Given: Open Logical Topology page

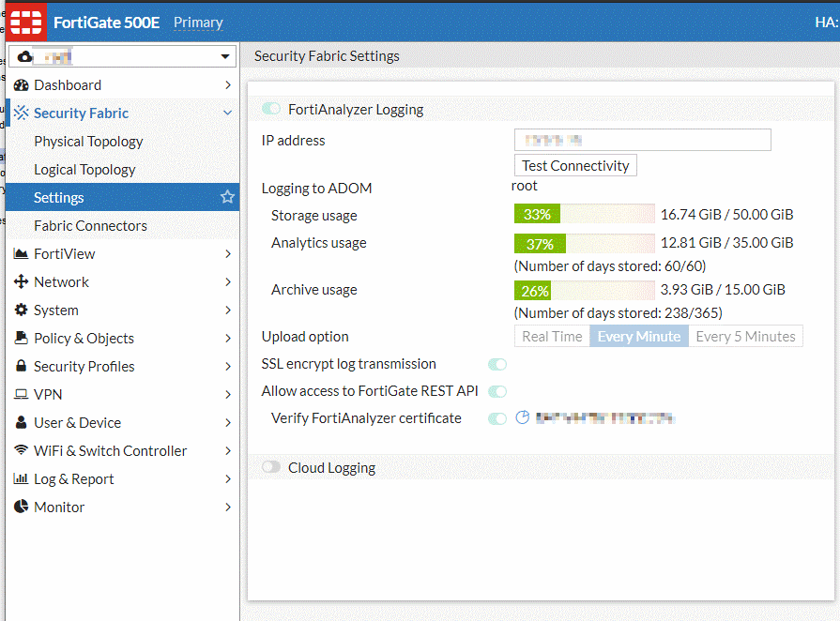Looking at the screenshot, I should (x=123, y=169).
